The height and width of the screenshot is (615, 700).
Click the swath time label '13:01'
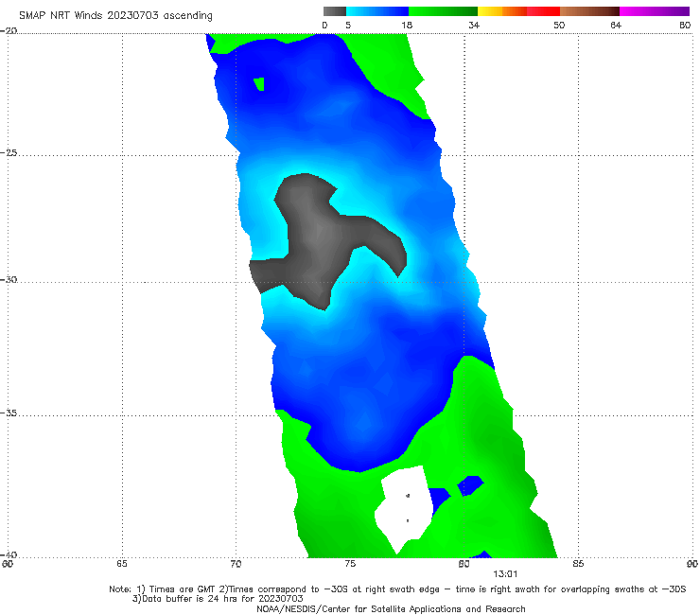[x=505, y=574]
